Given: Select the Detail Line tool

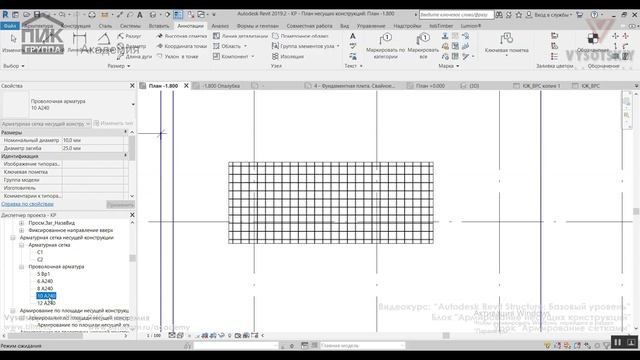Looking at the screenshot, I should pyautogui.click(x=240, y=36).
